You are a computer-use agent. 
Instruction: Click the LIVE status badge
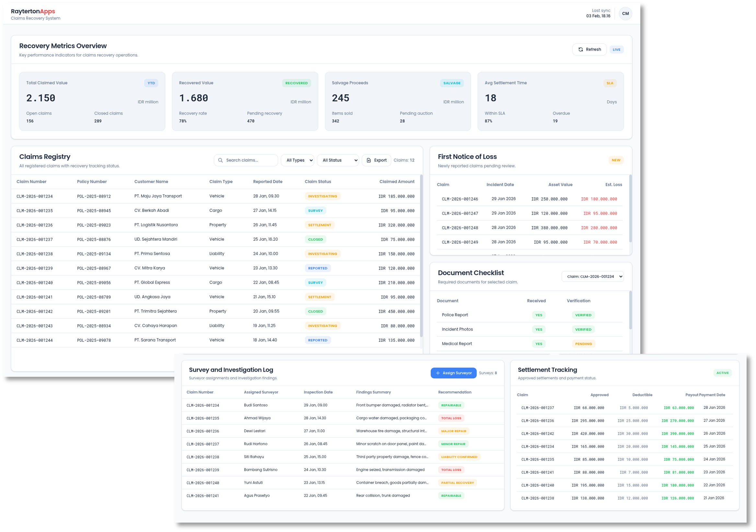pos(616,50)
